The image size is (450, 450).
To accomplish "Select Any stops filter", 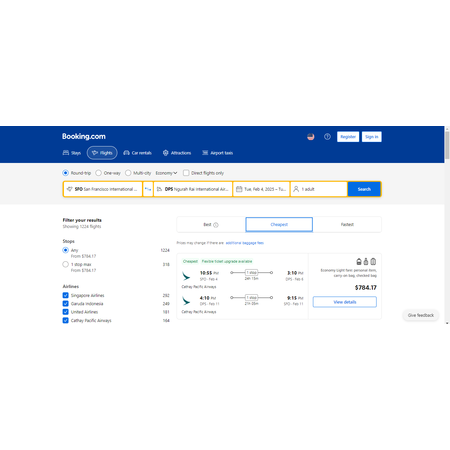I will [x=65, y=250].
